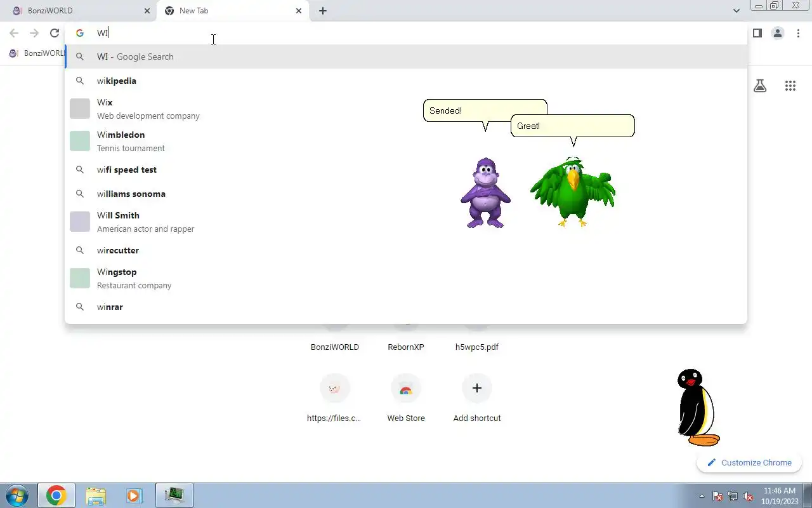Image resolution: width=812 pixels, height=508 pixels.
Task: Click inside the address bar input
Action: click(406, 33)
